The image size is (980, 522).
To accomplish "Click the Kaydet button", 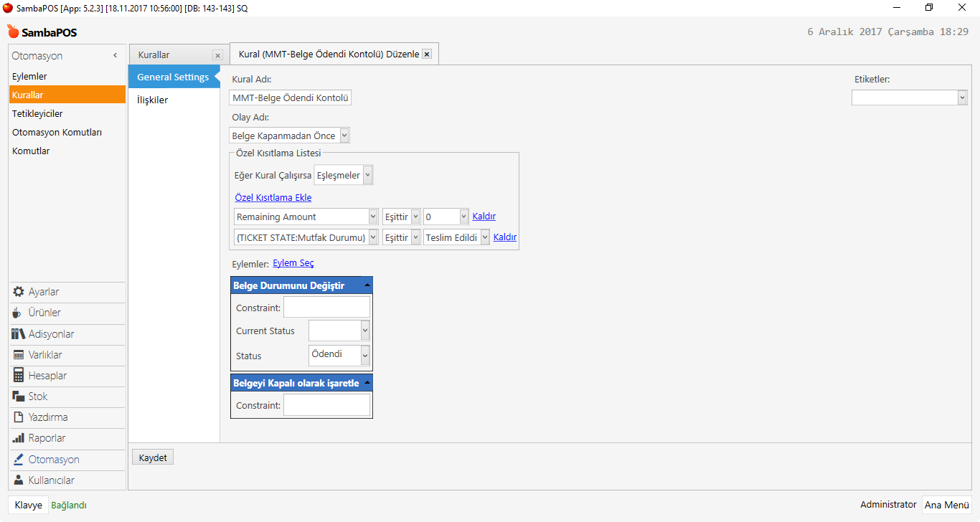I will [153, 457].
